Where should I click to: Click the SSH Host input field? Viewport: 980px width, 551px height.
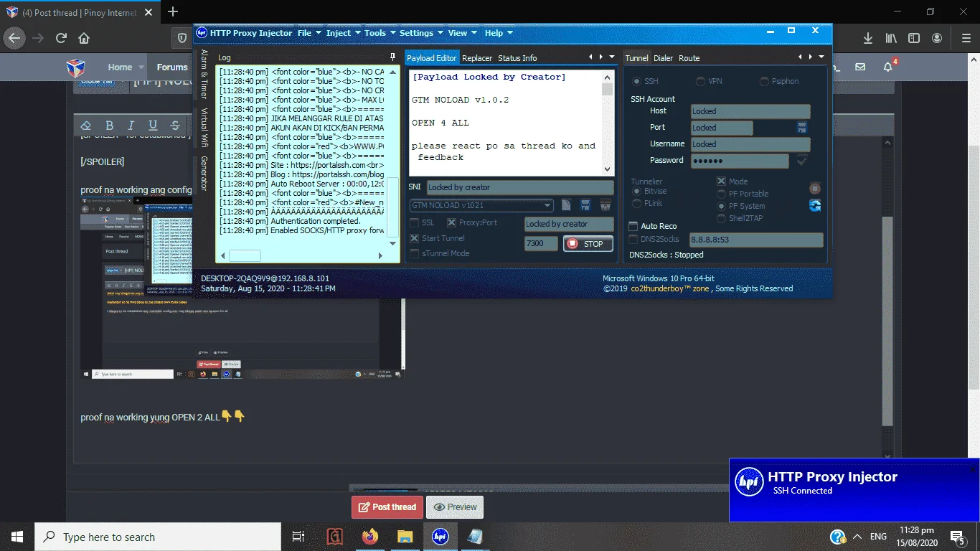(750, 111)
